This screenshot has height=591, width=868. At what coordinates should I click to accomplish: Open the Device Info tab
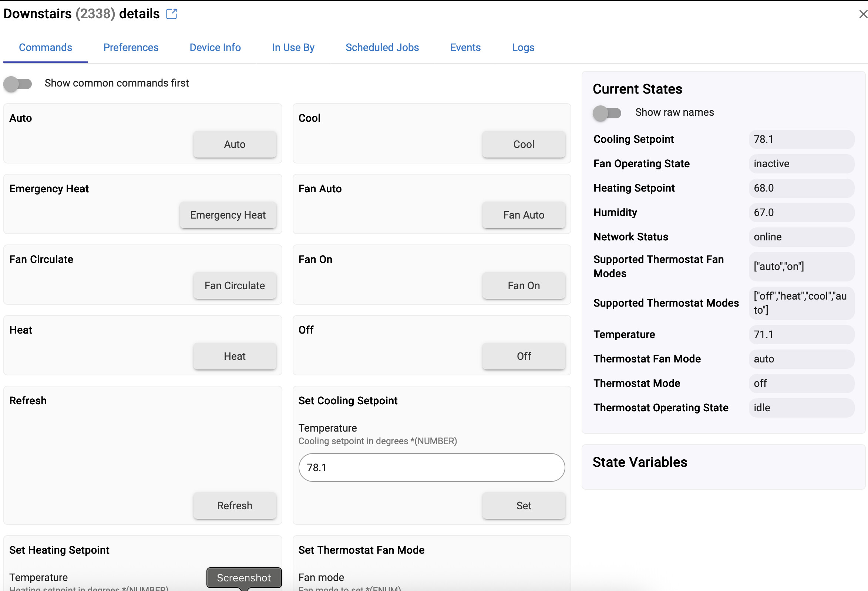pyautogui.click(x=215, y=47)
